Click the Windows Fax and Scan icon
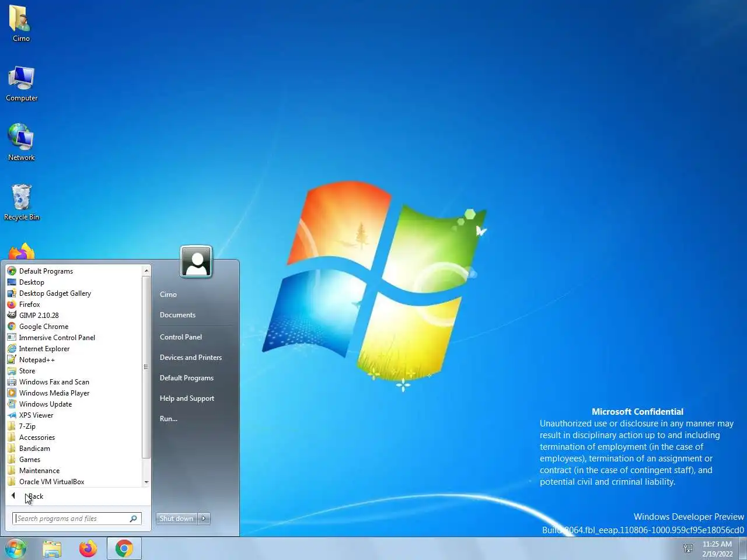Image resolution: width=747 pixels, height=560 pixels. pos(12,382)
